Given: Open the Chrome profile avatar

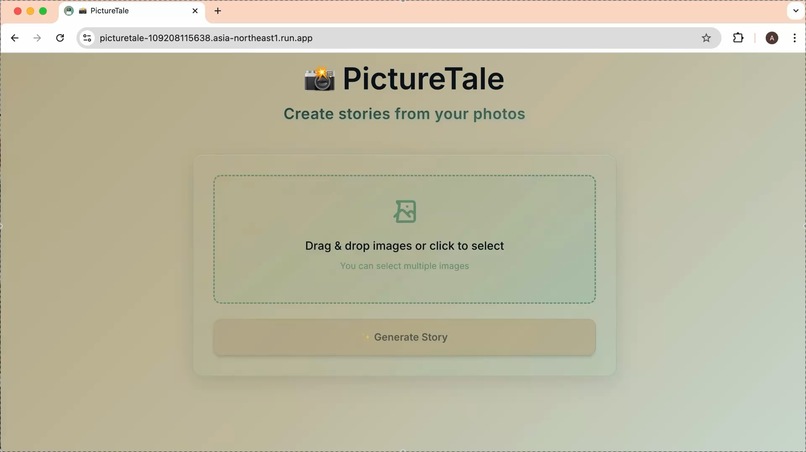Looking at the screenshot, I should [x=772, y=38].
